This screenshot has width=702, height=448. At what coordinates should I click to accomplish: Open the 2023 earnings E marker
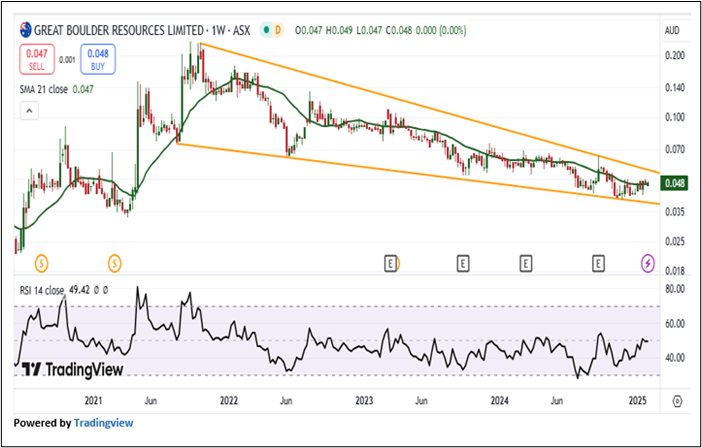tap(390, 264)
